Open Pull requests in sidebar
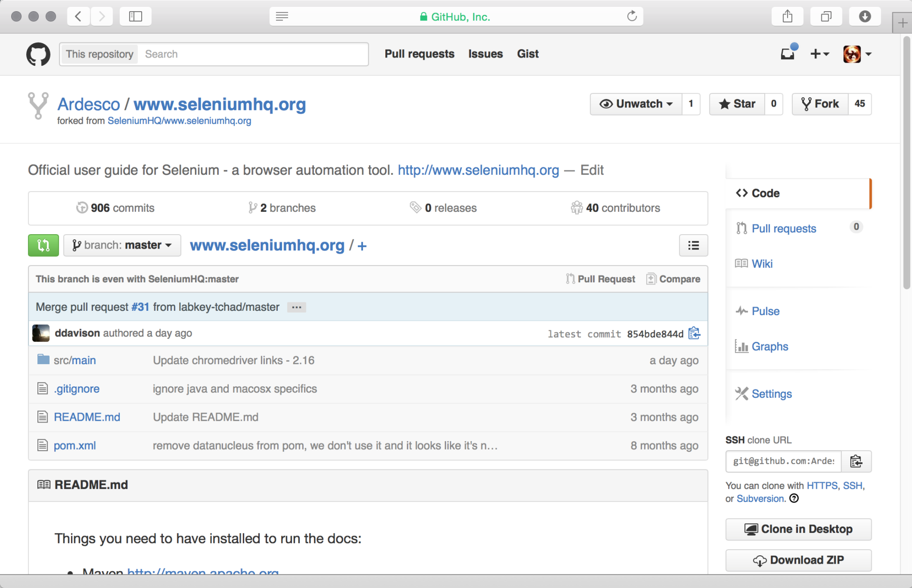The width and height of the screenshot is (912, 588). click(x=784, y=229)
